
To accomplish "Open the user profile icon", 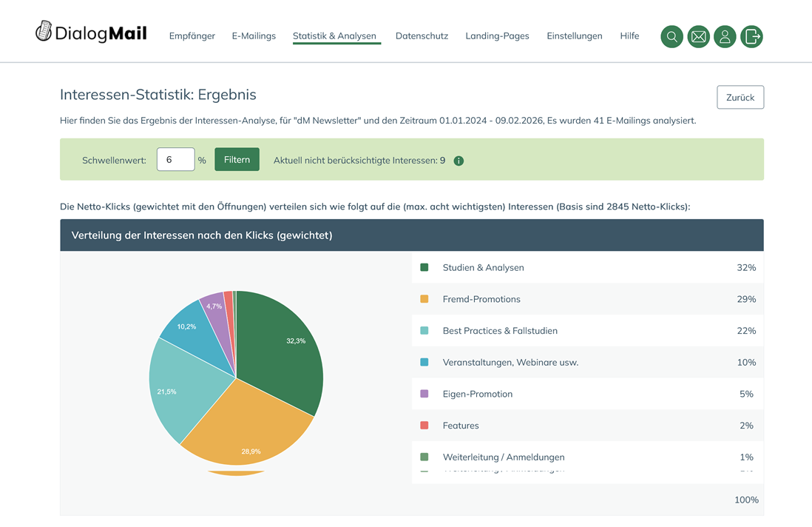I will click(725, 36).
